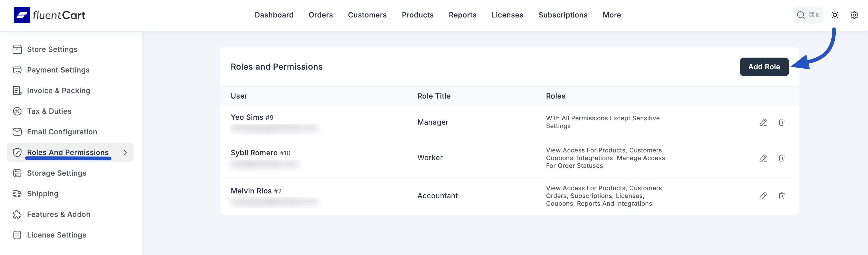Open the Subscriptions menu item

563,15
